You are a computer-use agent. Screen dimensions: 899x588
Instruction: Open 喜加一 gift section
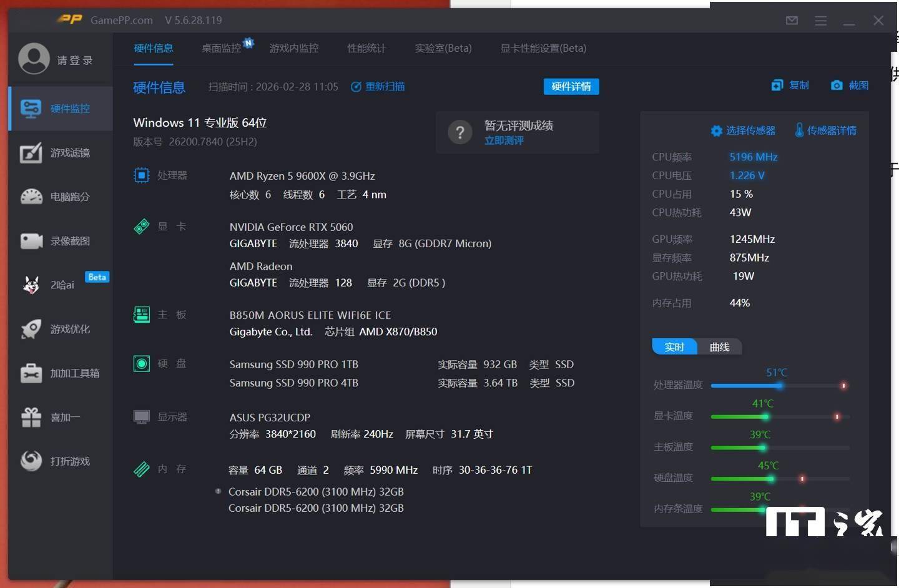pyautogui.click(x=60, y=417)
